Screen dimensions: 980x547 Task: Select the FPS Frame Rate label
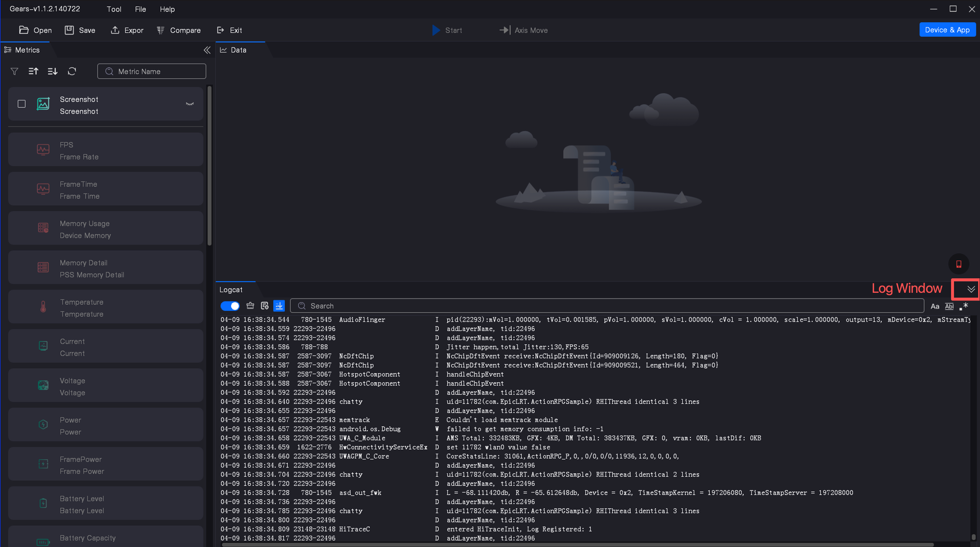pos(79,157)
